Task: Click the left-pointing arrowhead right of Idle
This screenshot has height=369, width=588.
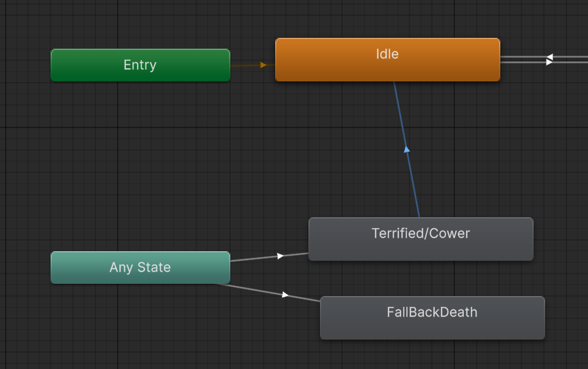Action: coord(549,57)
